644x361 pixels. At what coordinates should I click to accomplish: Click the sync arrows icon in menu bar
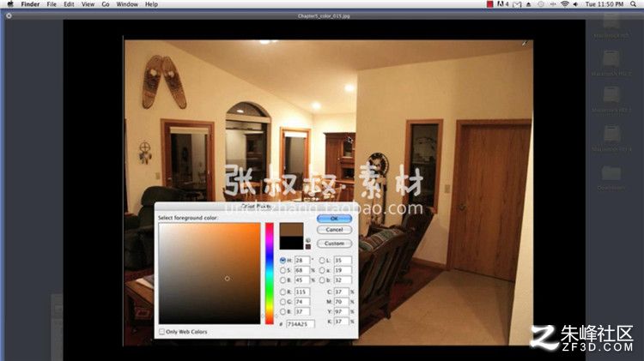click(x=553, y=4)
